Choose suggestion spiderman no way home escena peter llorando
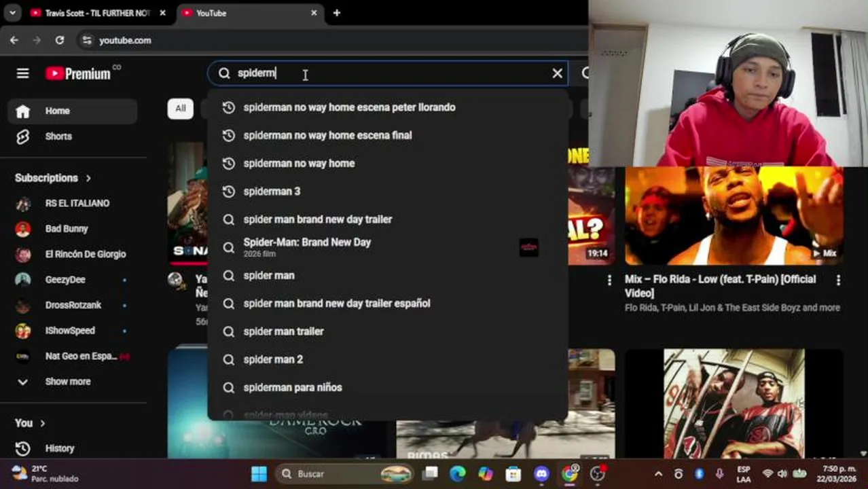Image resolution: width=868 pixels, height=489 pixels. coord(387,107)
